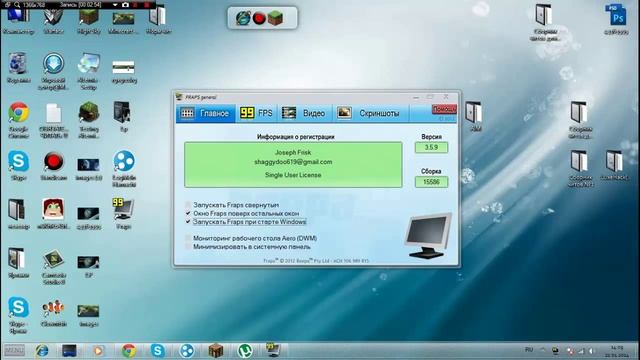Click the Сборка field showing 15586

point(431,182)
